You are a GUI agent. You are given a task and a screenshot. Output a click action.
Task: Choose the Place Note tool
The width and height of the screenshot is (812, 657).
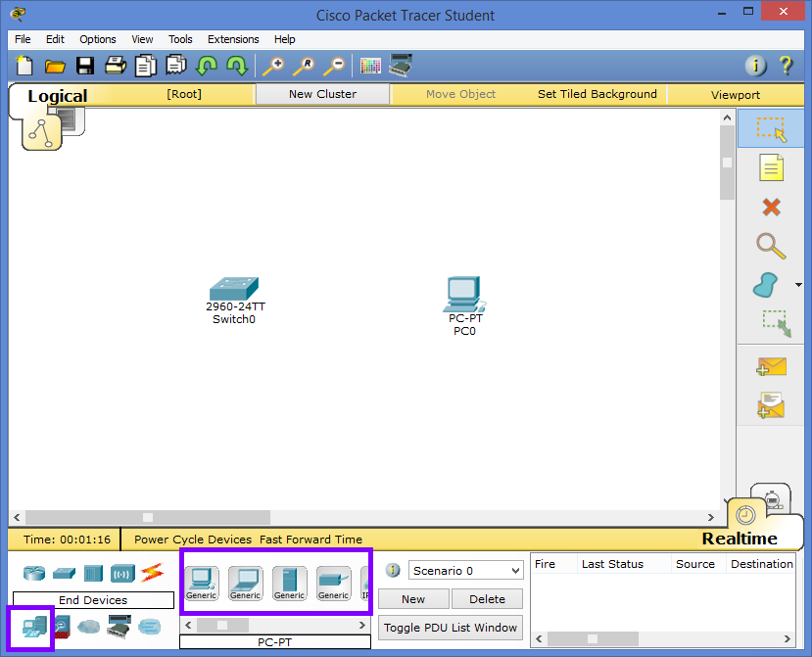[x=771, y=167]
